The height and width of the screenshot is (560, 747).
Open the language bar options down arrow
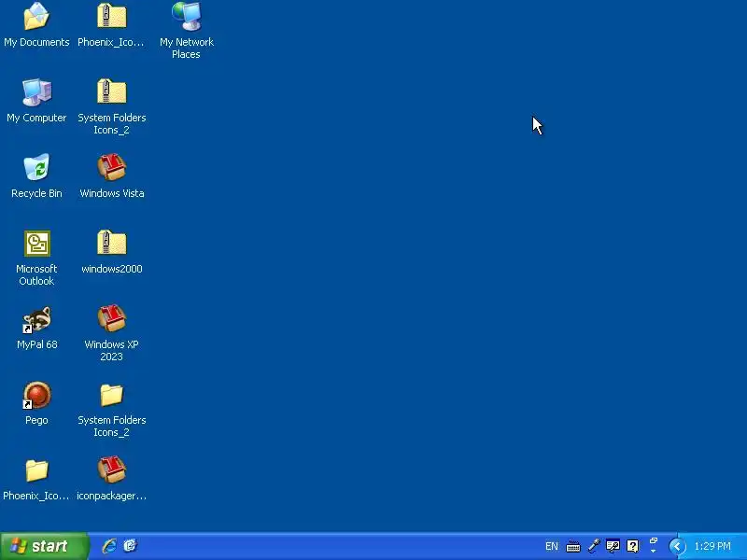(654, 551)
